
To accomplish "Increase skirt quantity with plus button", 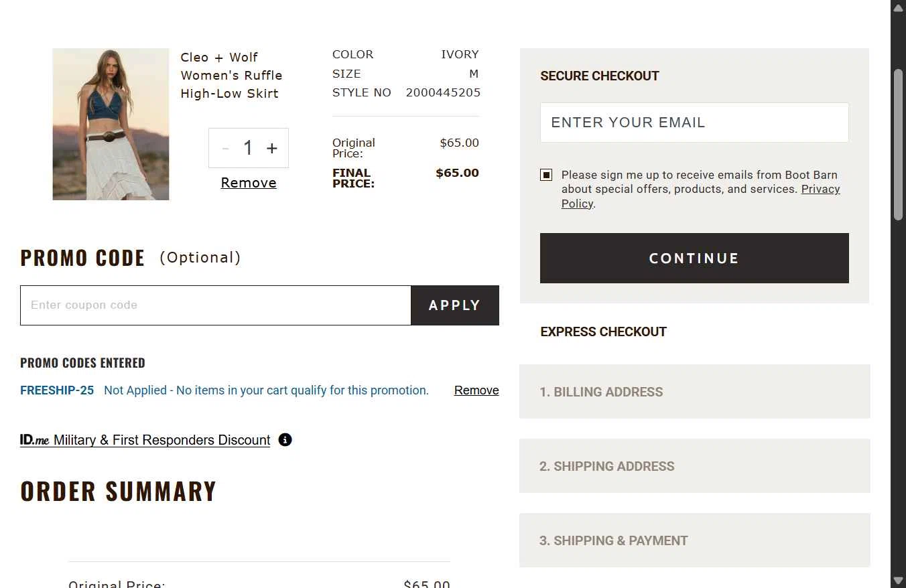I will [271, 148].
